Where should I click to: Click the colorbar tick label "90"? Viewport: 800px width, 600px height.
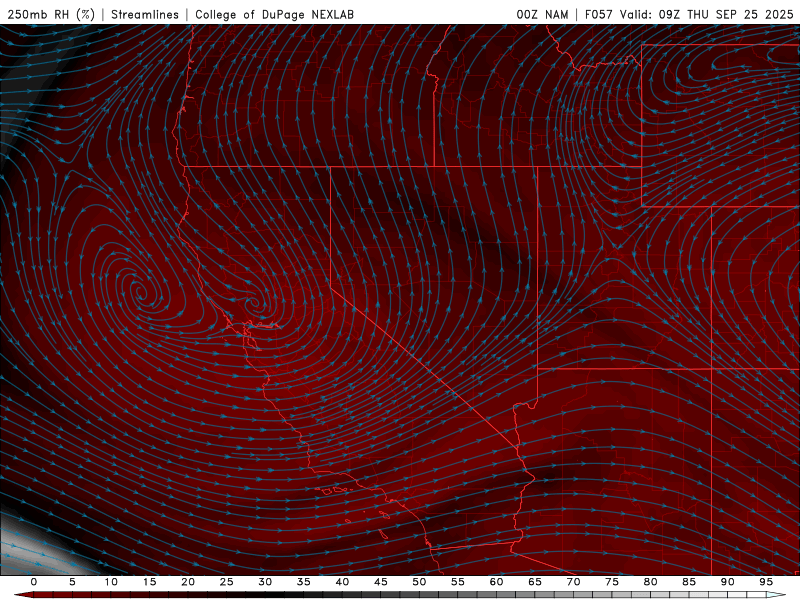pos(727,582)
